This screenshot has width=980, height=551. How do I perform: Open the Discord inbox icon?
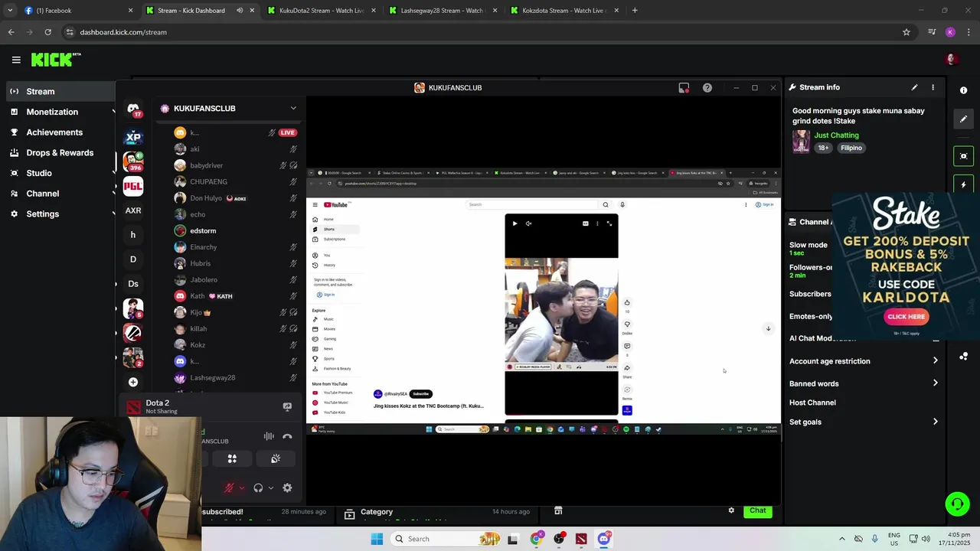click(684, 88)
